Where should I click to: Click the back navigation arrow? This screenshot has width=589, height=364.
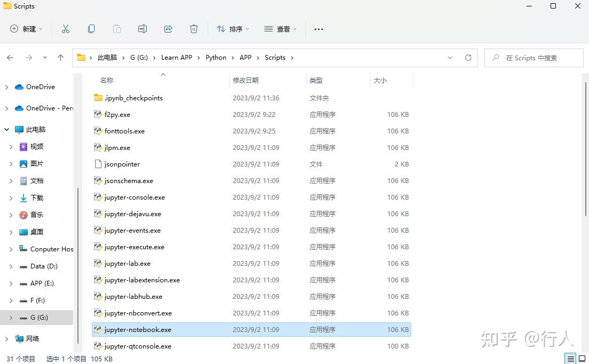(x=10, y=57)
